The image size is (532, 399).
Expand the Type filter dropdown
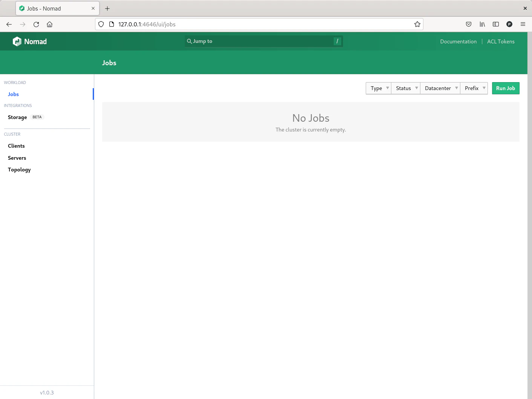(379, 88)
